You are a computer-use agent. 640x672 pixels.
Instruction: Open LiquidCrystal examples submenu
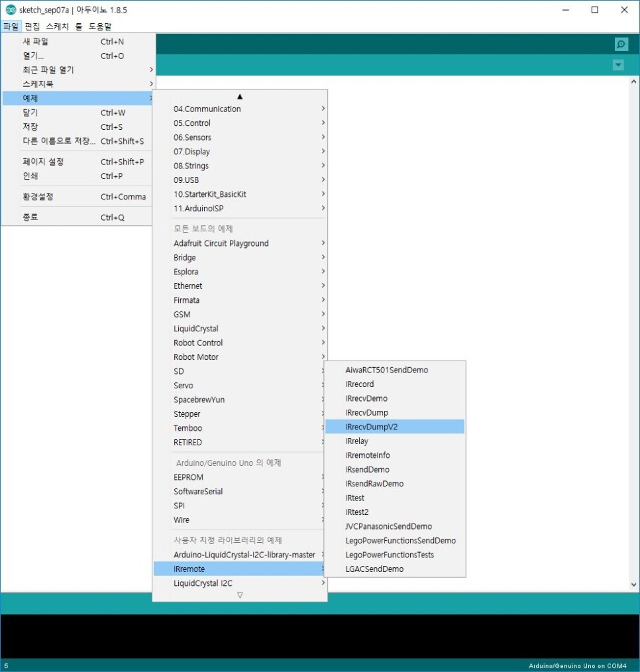pyautogui.click(x=240, y=329)
